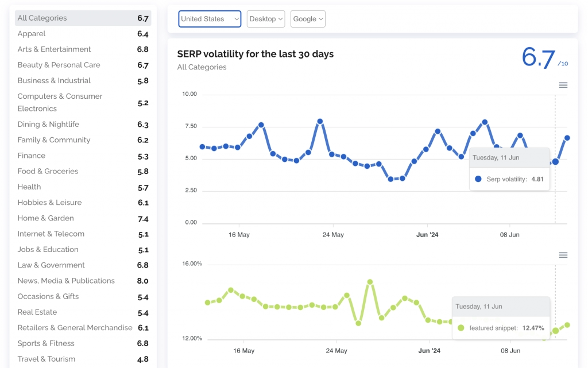Open the volatility chart's hamburger export menu
588x368 pixels.
(563, 84)
